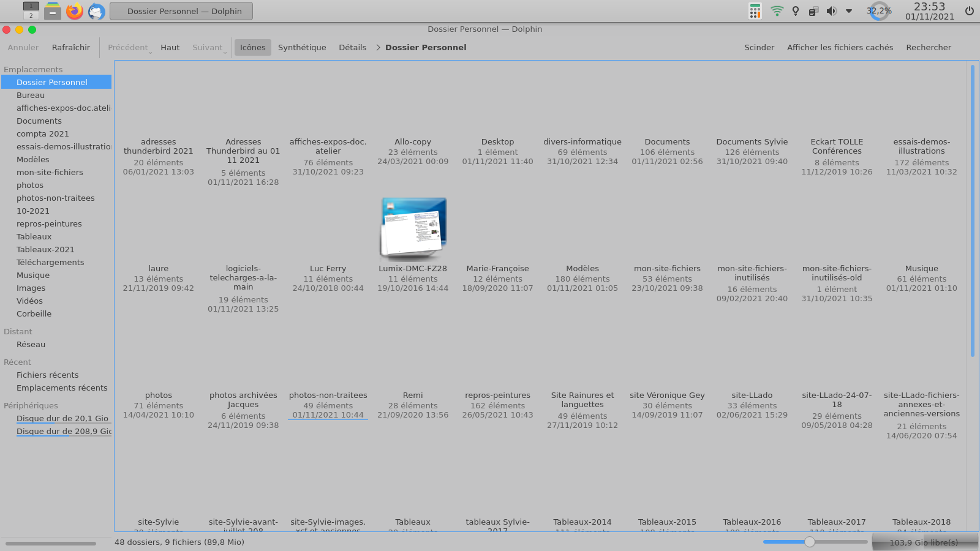
Task: Switch to virtual desktop 2 in pager
Action: [31, 16]
